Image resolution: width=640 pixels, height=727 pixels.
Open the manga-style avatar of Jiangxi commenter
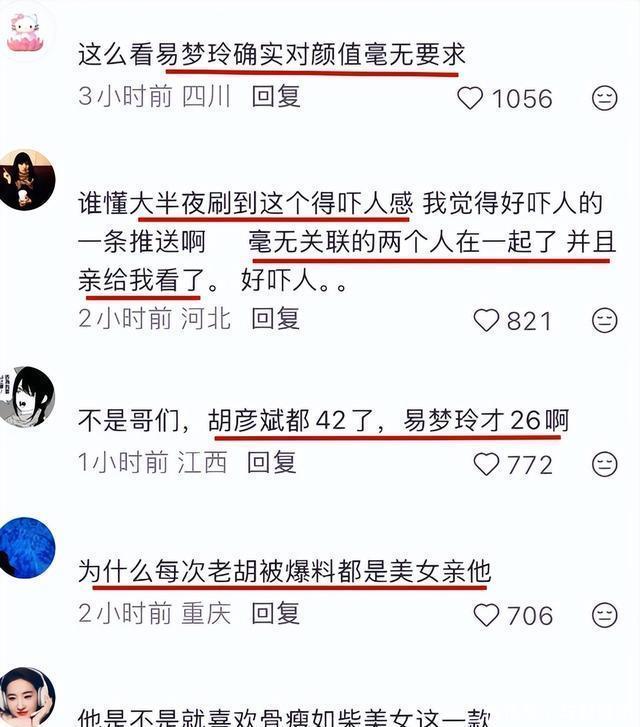26,396
